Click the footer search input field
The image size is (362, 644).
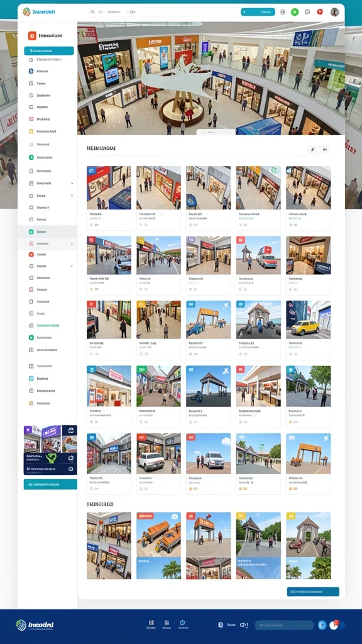coord(284,625)
